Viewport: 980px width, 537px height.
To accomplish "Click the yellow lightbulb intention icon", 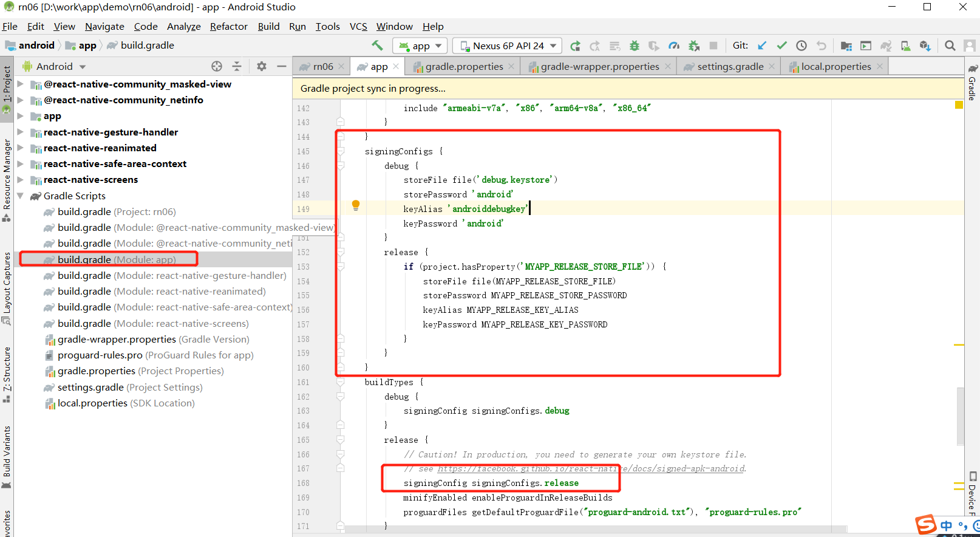I will coord(356,206).
